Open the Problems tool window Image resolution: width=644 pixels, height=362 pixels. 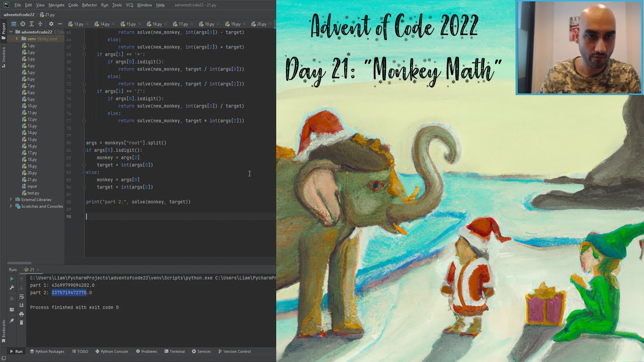tap(146, 351)
